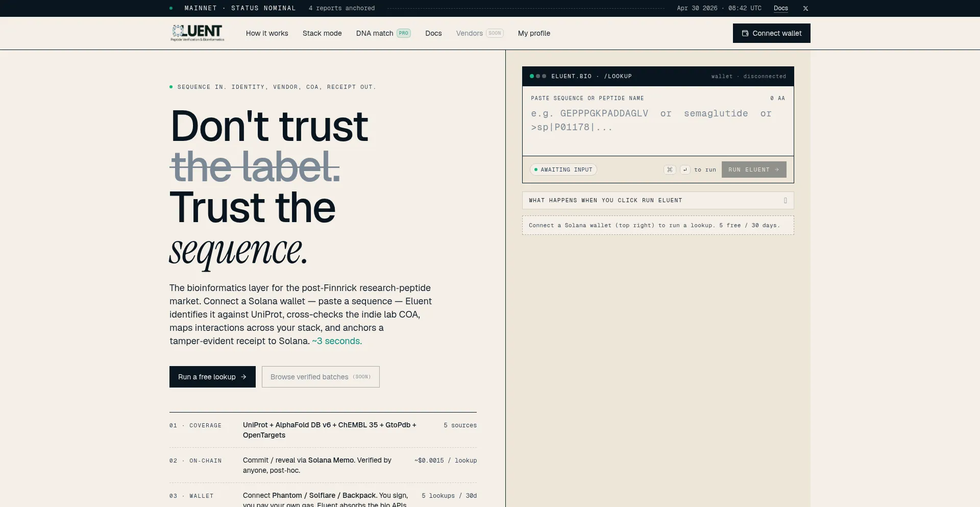Open the X social link icon

pyautogui.click(x=805, y=8)
